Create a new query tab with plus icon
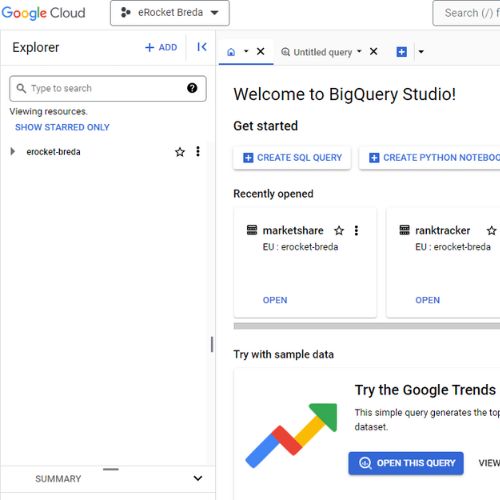This screenshot has width=500, height=500. pos(401,52)
